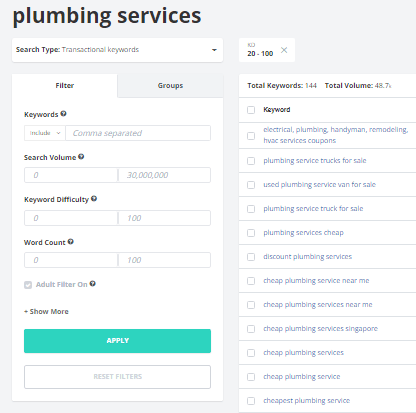
Task: Click the Adult Filter On help icon
Action: pyautogui.click(x=93, y=284)
